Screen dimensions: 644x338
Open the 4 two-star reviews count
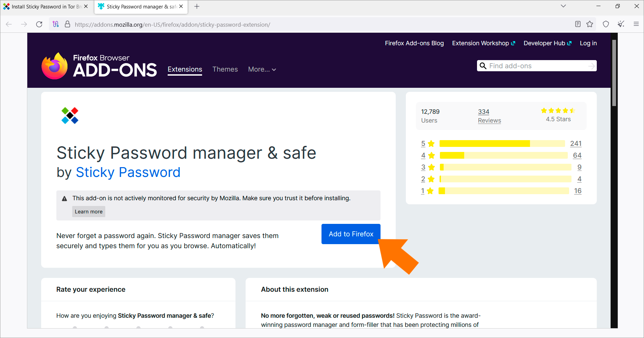click(x=580, y=179)
